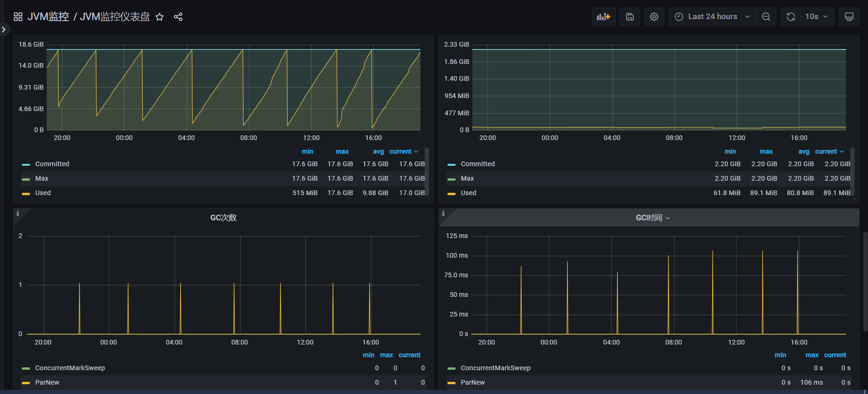Click the 106 ms ParNew max value
The width and height of the screenshot is (868, 394).
point(812,383)
